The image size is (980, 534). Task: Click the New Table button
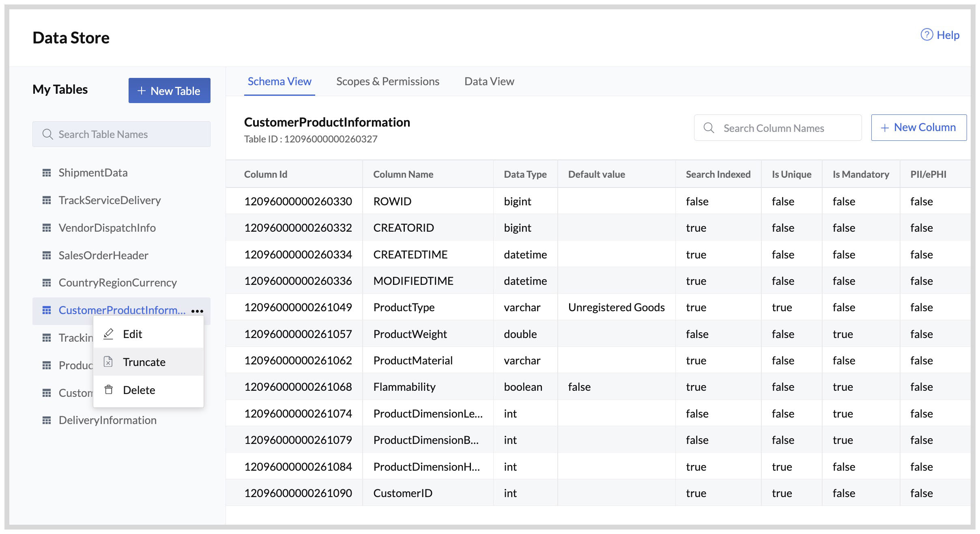170,90
